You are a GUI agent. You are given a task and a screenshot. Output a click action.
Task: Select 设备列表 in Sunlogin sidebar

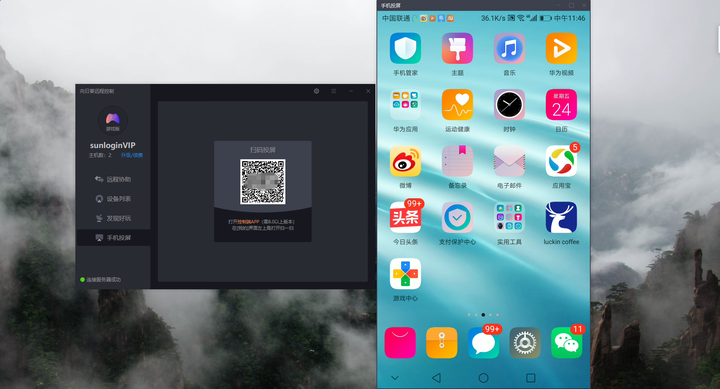point(113,199)
